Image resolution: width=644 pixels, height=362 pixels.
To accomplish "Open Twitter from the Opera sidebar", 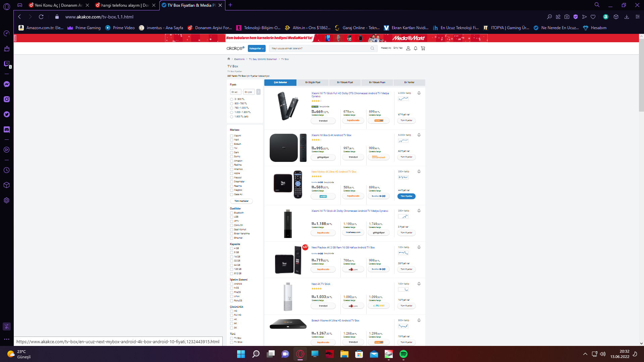I will pyautogui.click(x=7, y=114).
